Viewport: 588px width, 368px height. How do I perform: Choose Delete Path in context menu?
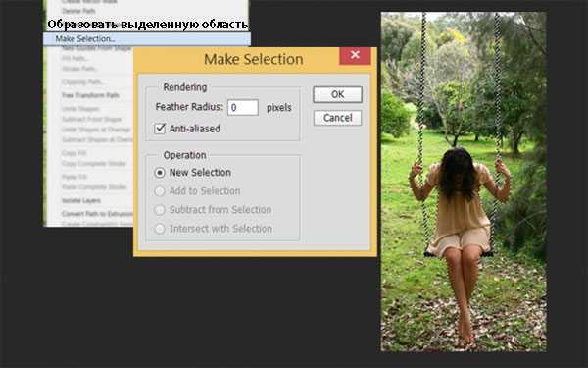pyautogui.click(x=78, y=11)
